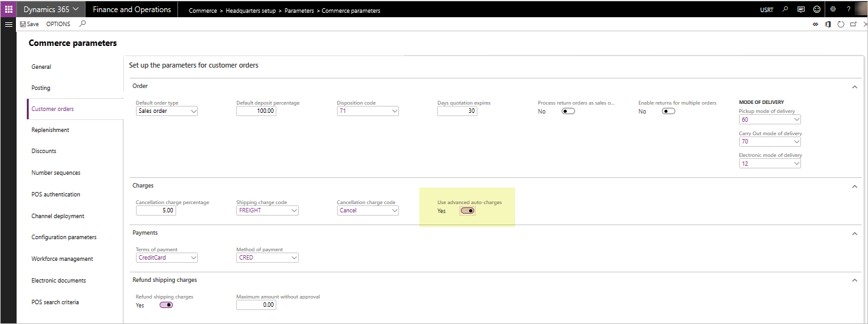The width and height of the screenshot is (868, 324).
Task: Click the Headquarters setup breadcrumb
Action: (x=250, y=11)
